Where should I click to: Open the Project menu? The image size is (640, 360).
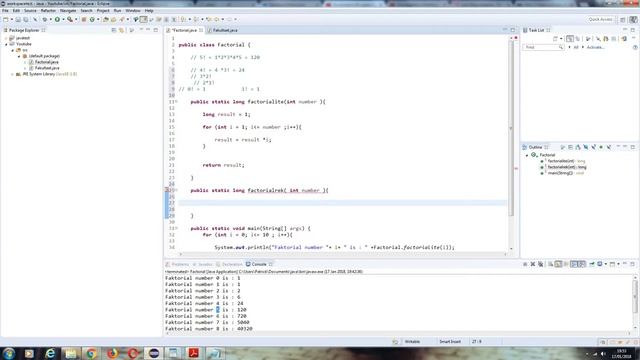click(103, 11)
